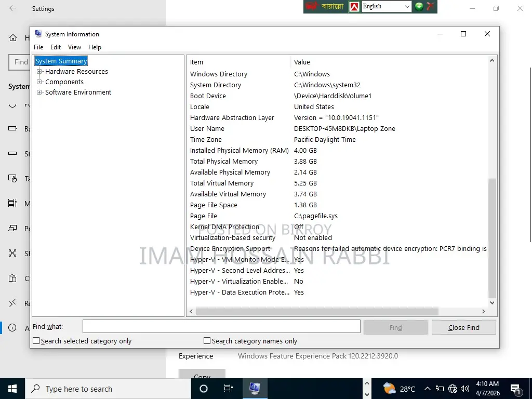Check Search category names only

[x=207, y=341]
